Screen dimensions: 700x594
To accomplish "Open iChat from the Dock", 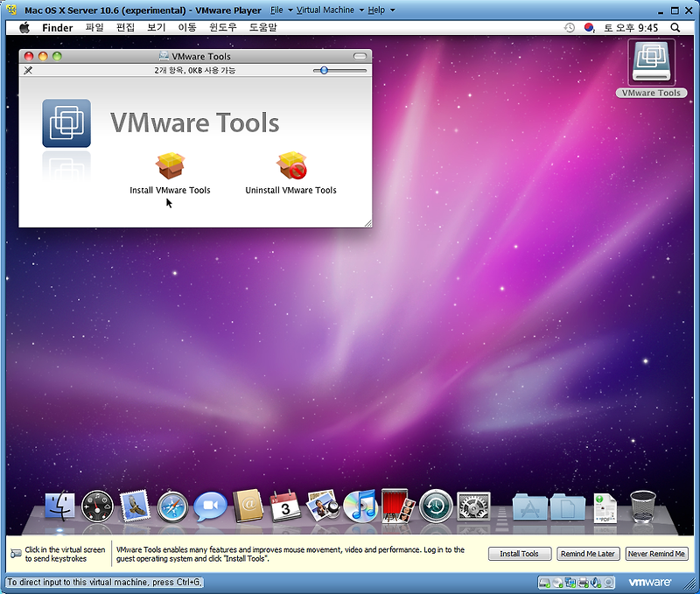I will pyautogui.click(x=210, y=507).
